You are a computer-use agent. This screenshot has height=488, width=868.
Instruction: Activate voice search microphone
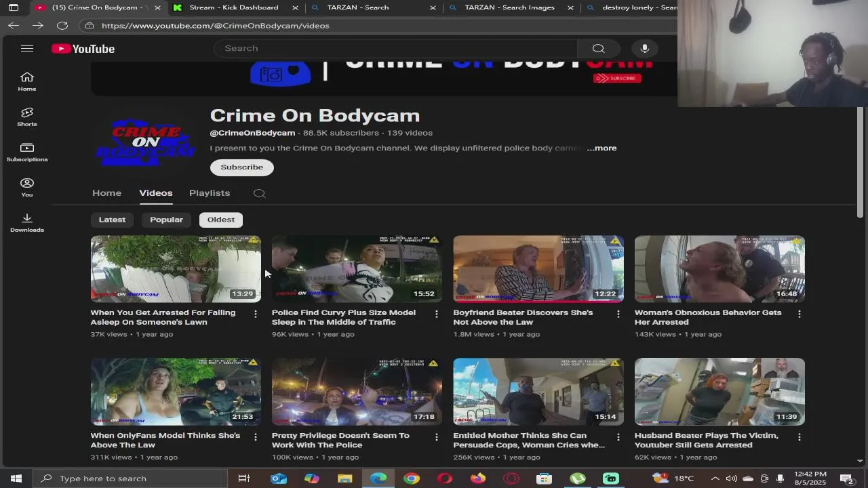click(x=645, y=48)
